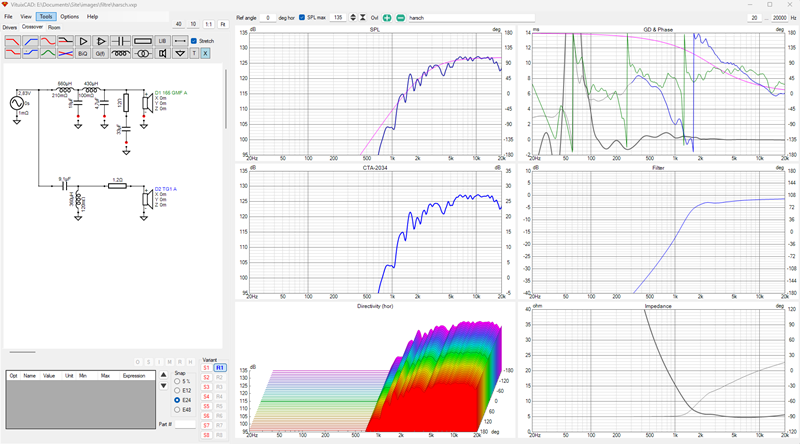Insert a transformer component from the toolbar
The image size is (800, 444).
pos(143,53)
